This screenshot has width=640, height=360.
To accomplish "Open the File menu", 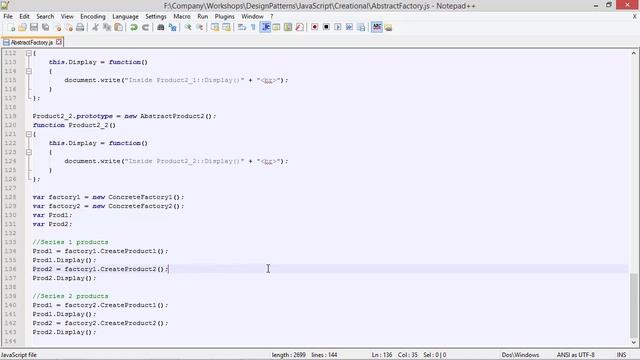I will click(x=8, y=16).
